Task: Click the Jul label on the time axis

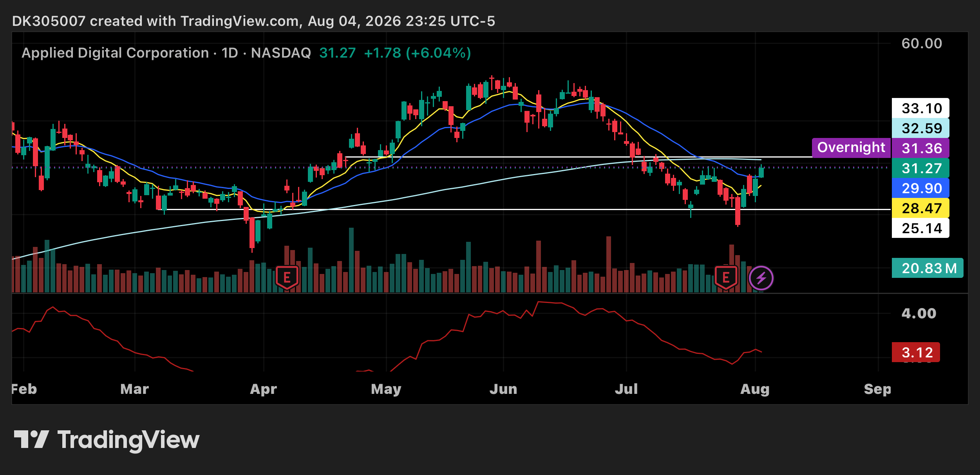Action: pos(626,389)
